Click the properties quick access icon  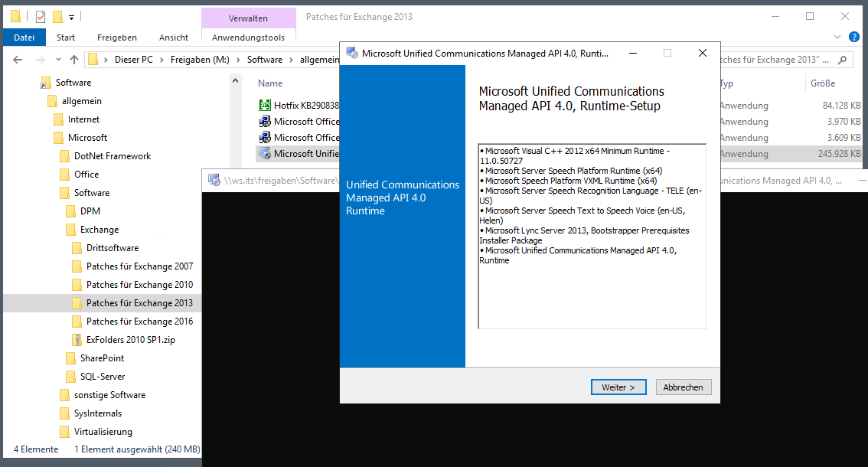coord(41,17)
